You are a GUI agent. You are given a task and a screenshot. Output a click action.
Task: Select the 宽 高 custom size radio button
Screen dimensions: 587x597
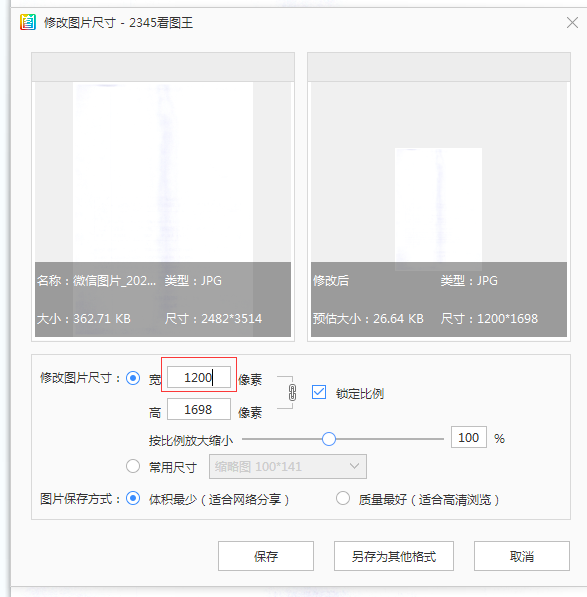tap(133, 378)
